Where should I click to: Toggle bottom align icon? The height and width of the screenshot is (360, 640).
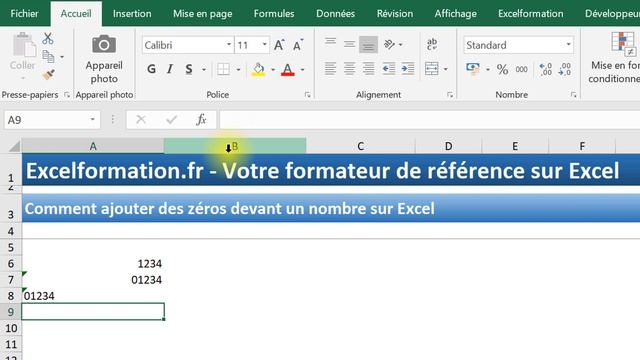coord(368,44)
